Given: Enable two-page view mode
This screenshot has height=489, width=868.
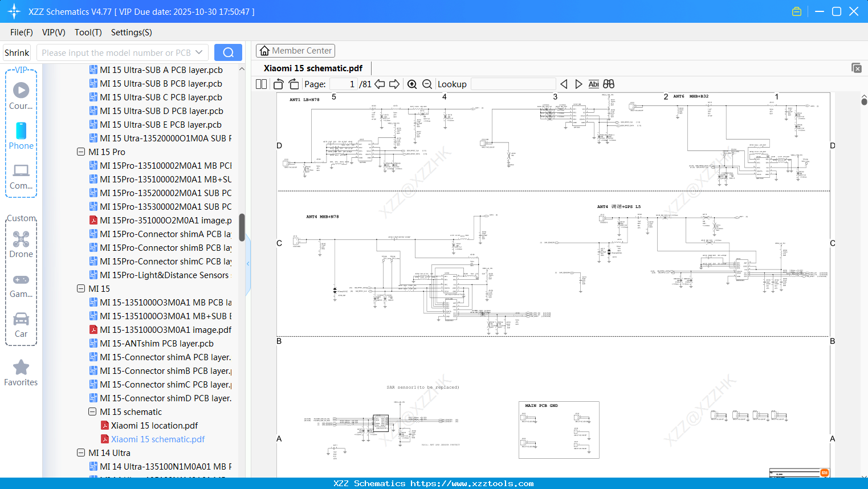Looking at the screenshot, I should [x=260, y=84].
